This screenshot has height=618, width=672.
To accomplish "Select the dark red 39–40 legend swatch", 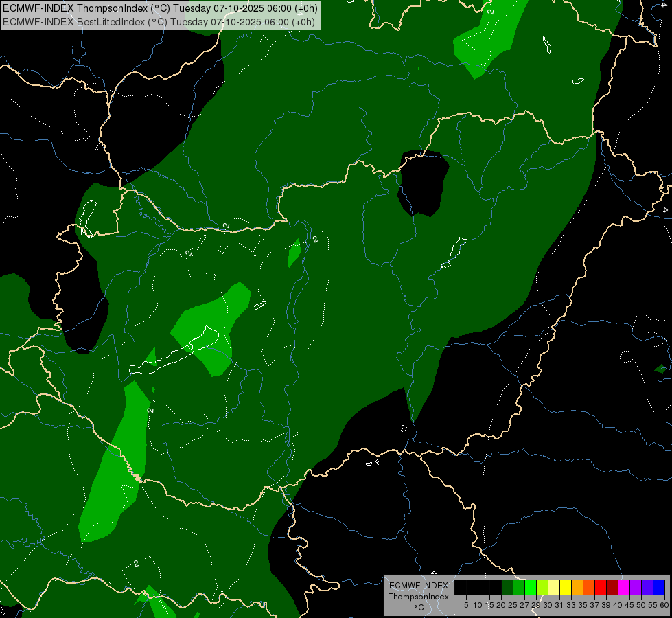I will [x=612, y=587].
